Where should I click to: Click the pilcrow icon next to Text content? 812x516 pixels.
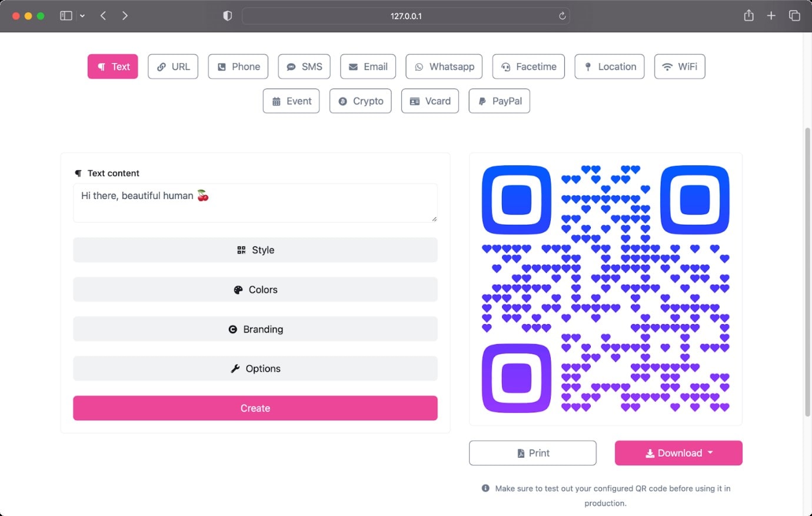click(78, 173)
